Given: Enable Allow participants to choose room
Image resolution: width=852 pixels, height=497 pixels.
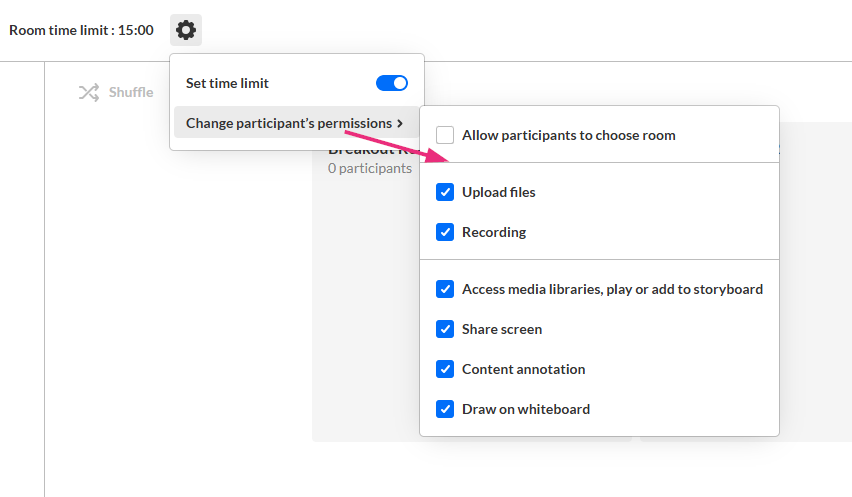Looking at the screenshot, I should [445, 135].
